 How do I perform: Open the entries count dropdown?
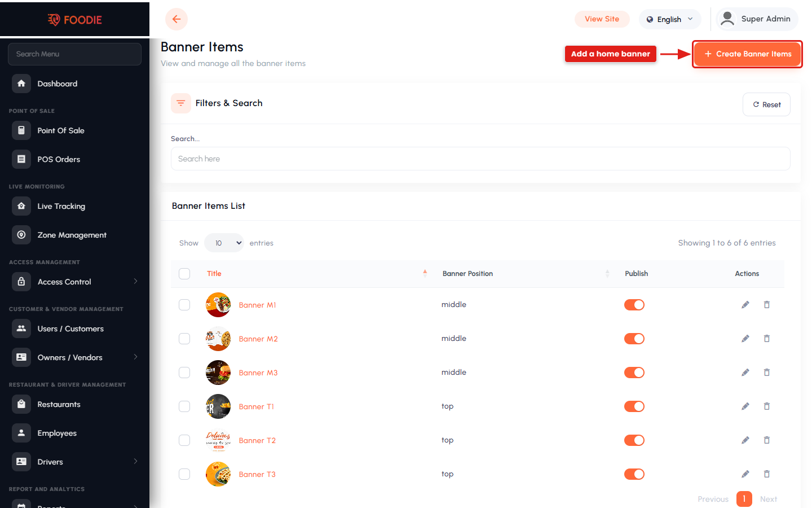tap(224, 243)
